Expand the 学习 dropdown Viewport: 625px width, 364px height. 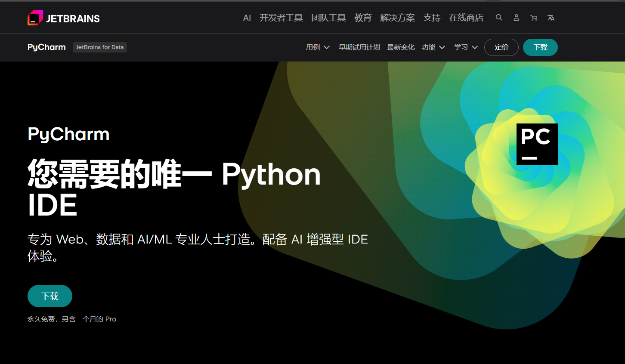466,47
